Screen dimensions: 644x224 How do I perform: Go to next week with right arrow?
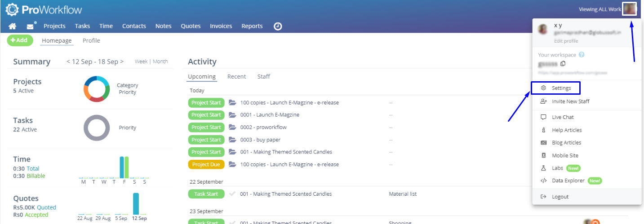click(x=122, y=61)
